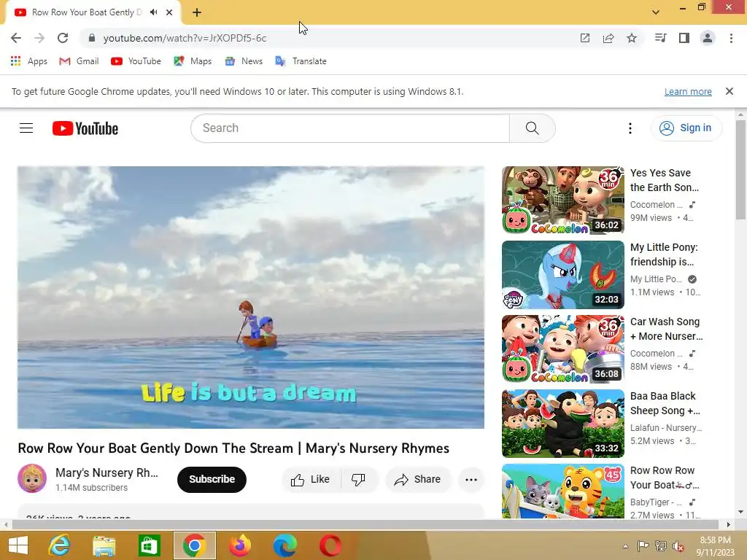Open the Chrome profile avatar

[708, 38]
